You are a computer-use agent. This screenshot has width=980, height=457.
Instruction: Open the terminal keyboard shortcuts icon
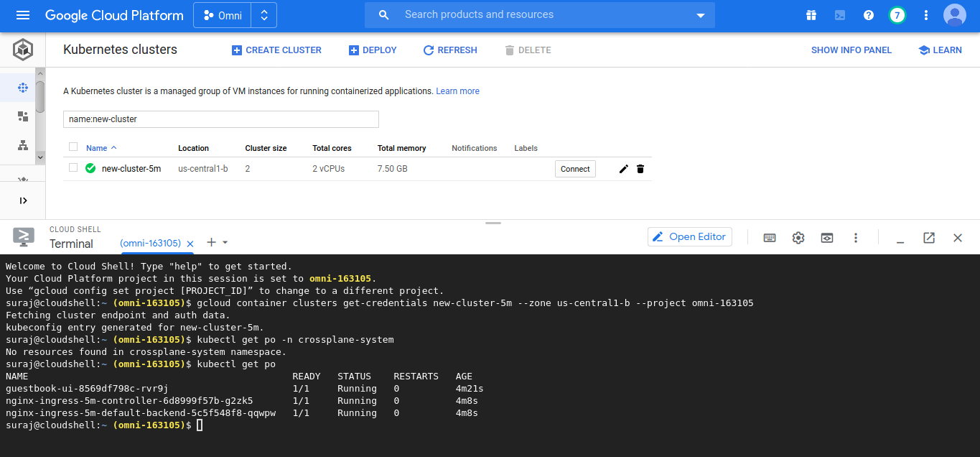pyautogui.click(x=770, y=238)
